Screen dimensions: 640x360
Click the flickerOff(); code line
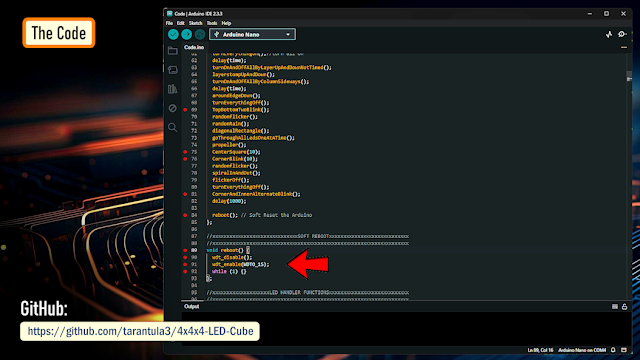coord(230,180)
